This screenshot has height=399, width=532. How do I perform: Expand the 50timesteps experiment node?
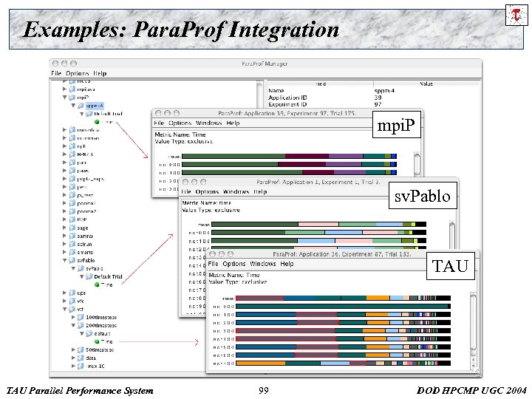(x=73, y=349)
